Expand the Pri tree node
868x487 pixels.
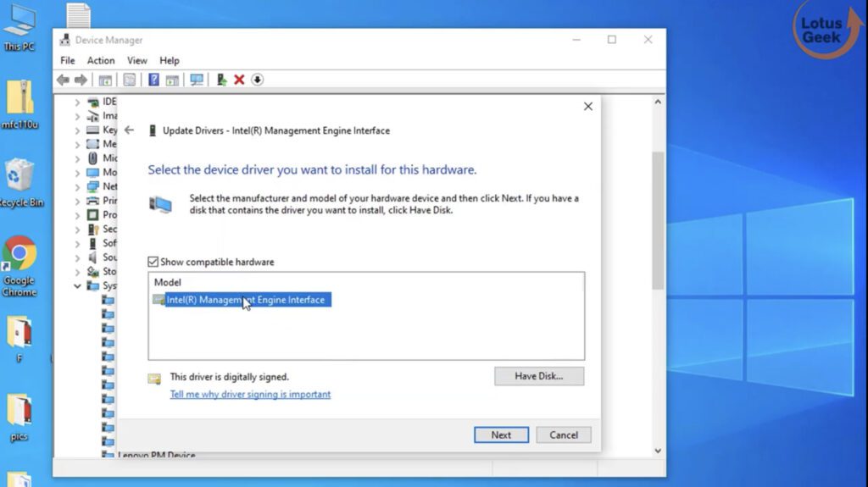pos(77,201)
